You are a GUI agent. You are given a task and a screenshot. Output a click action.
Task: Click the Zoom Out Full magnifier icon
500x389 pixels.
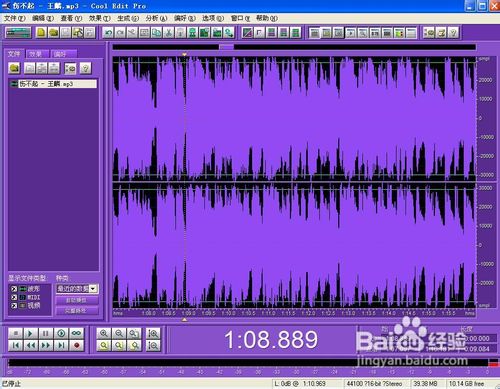coord(134,333)
